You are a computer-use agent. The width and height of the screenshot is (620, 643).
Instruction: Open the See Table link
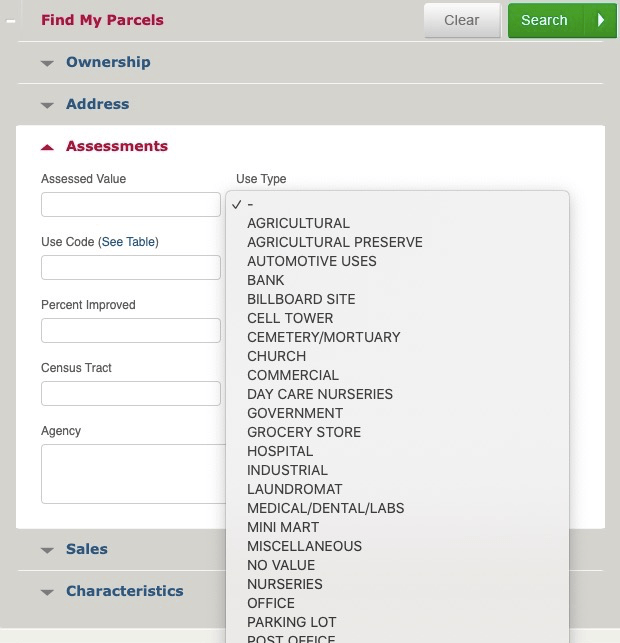[128, 242]
